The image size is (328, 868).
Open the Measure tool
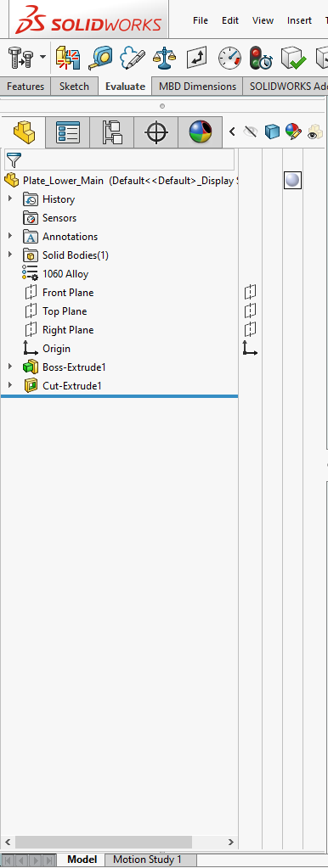tap(99, 56)
